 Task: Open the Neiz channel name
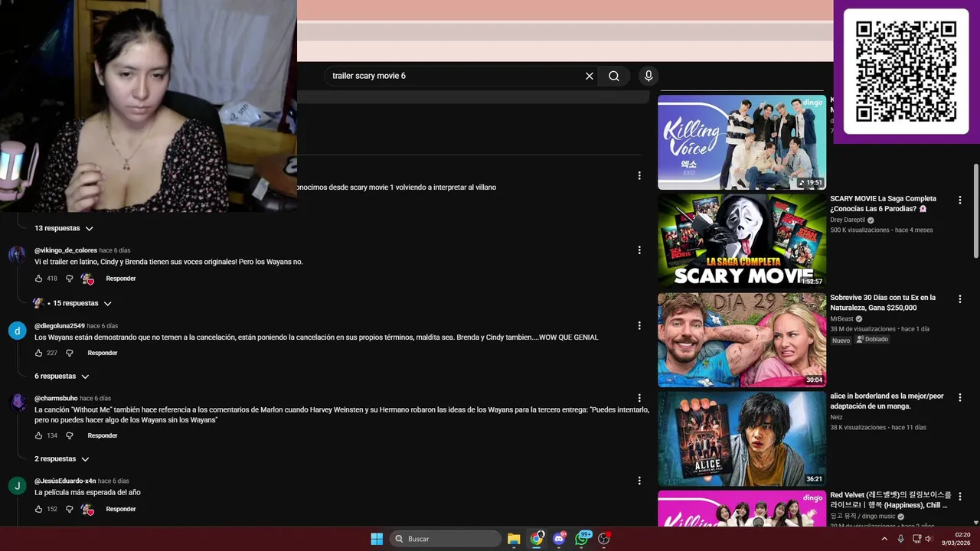coord(836,417)
